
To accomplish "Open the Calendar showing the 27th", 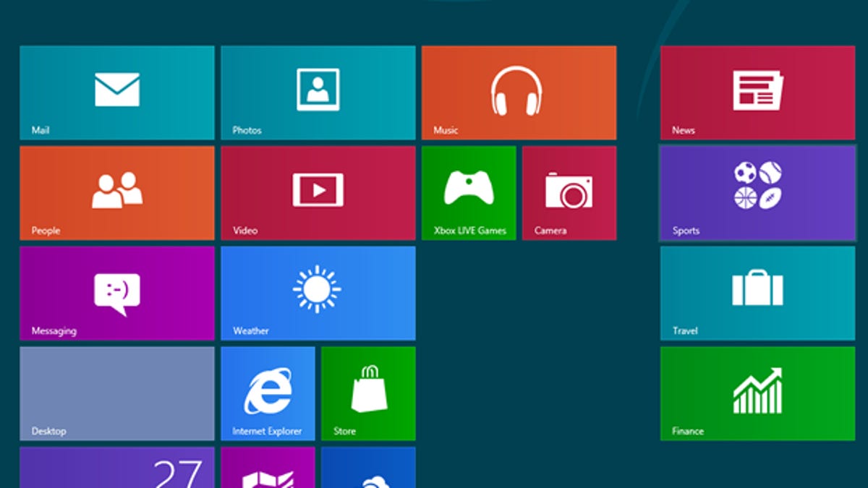I will click(x=116, y=474).
